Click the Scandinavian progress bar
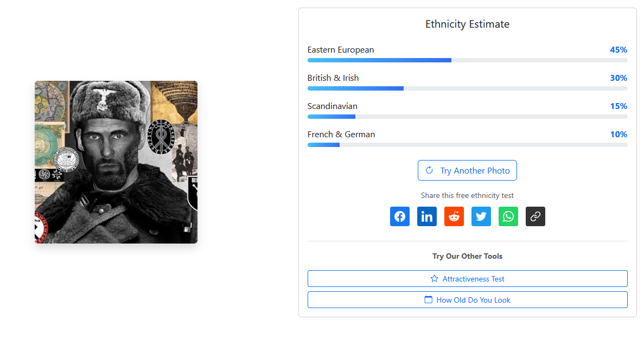This screenshot has height=339, width=644. point(467,117)
